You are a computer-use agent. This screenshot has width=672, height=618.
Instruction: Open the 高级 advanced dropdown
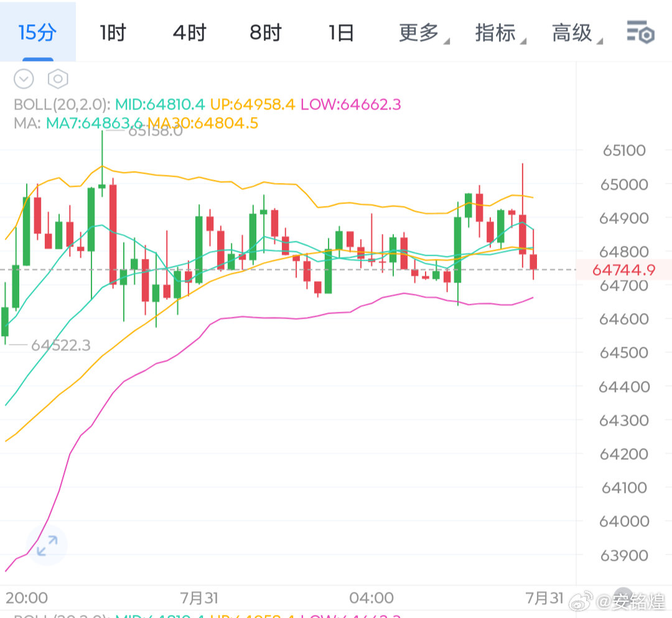click(x=577, y=33)
